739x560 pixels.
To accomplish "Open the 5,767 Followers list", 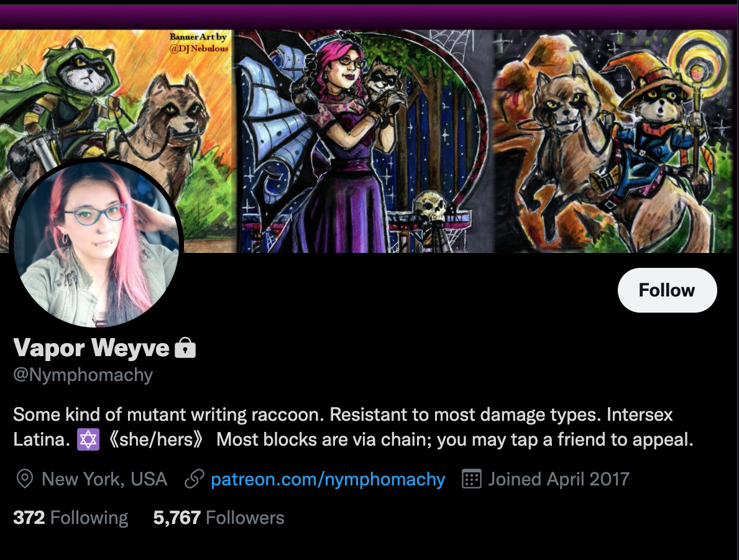I will (x=219, y=518).
